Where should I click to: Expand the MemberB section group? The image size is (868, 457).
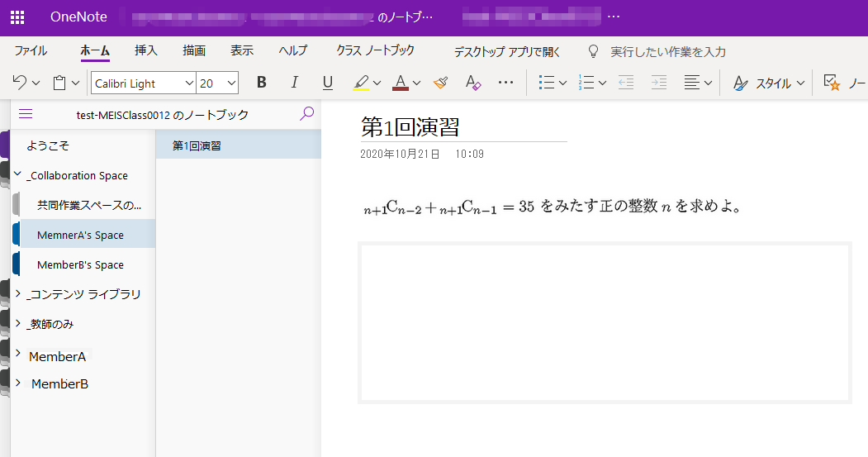point(17,383)
